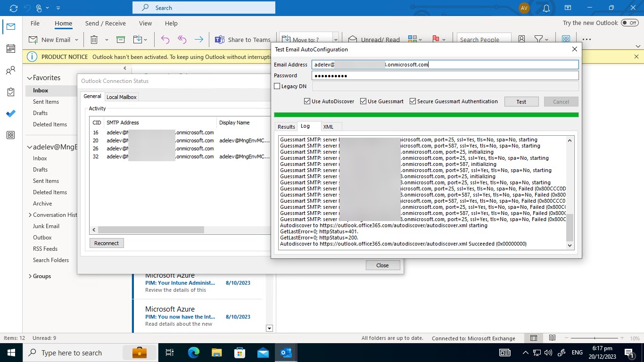The width and height of the screenshot is (644, 362).
Task: Open notifications bell in title bar
Action: [x=546, y=8]
